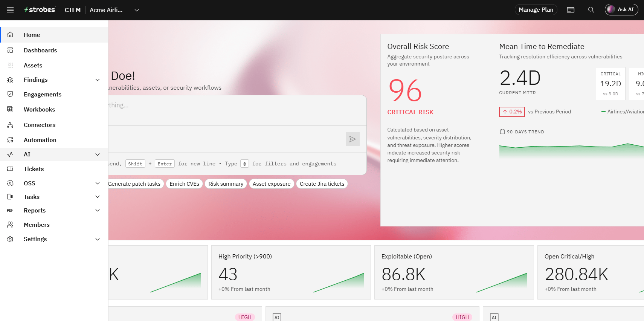This screenshot has width=644, height=321.
Task: Click the search magnifier icon
Action: point(591,10)
